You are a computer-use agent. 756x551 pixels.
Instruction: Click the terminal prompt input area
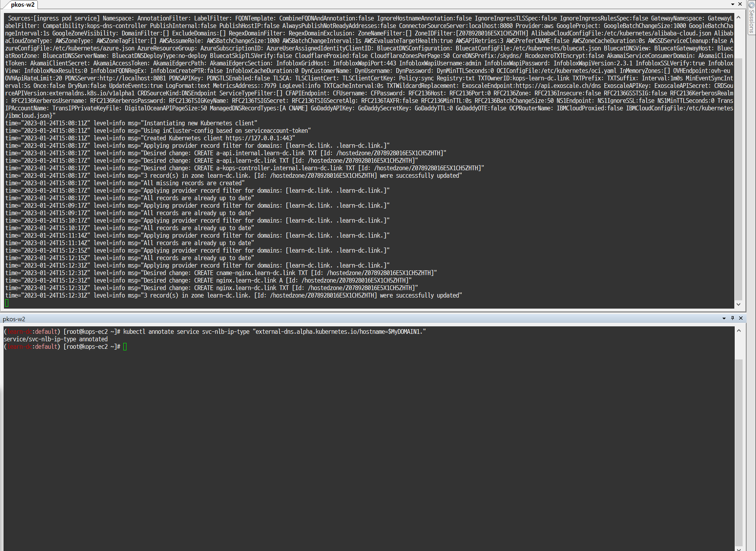tap(158, 347)
